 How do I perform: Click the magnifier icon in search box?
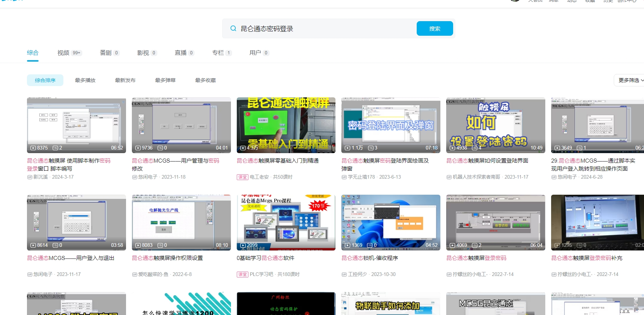(x=233, y=28)
